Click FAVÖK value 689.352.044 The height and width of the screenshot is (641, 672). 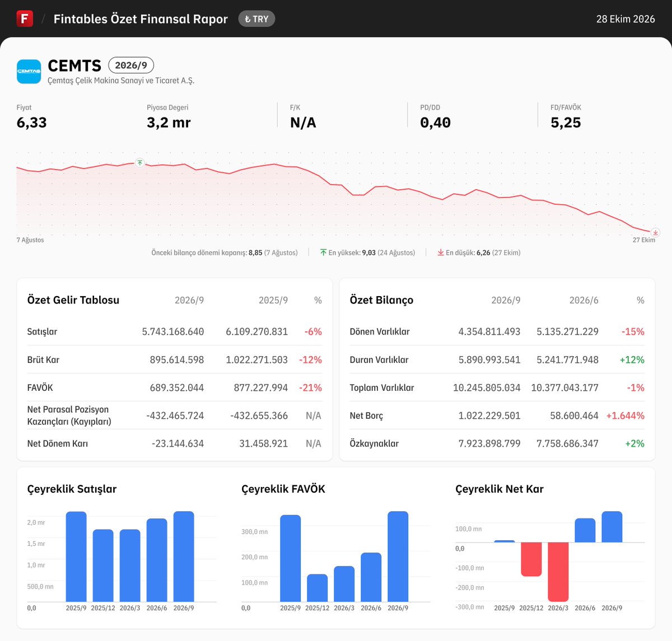tap(177, 387)
